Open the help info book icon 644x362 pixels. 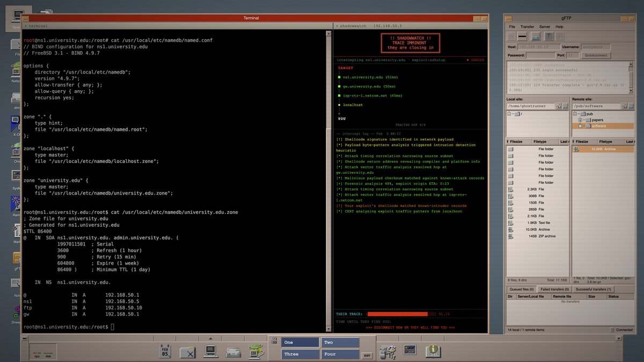(x=433, y=351)
